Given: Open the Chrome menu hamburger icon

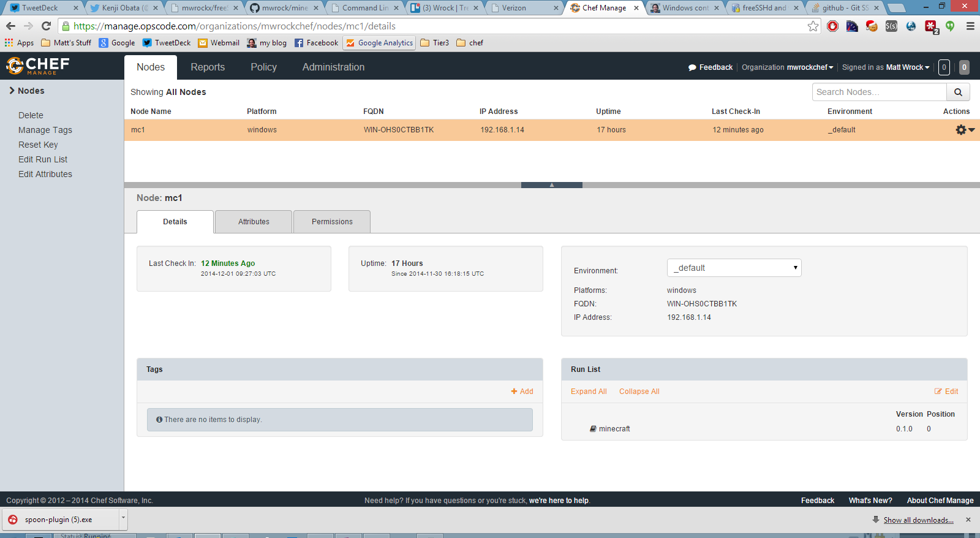Looking at the screenshot, I should (970, 26).
